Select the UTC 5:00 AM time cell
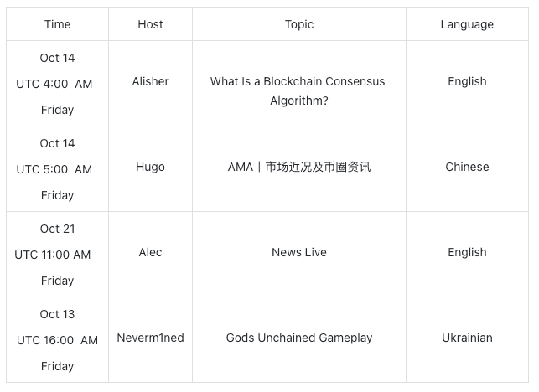Image resolution: width=539 pixels, height=392 pixels. pyautogui.click(x=57, y=169)
